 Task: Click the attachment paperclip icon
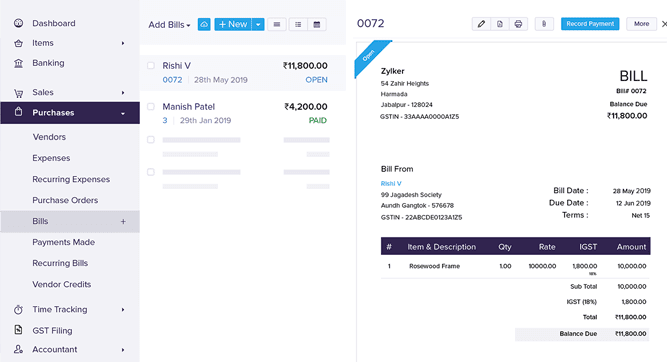(x=544, y=24)
